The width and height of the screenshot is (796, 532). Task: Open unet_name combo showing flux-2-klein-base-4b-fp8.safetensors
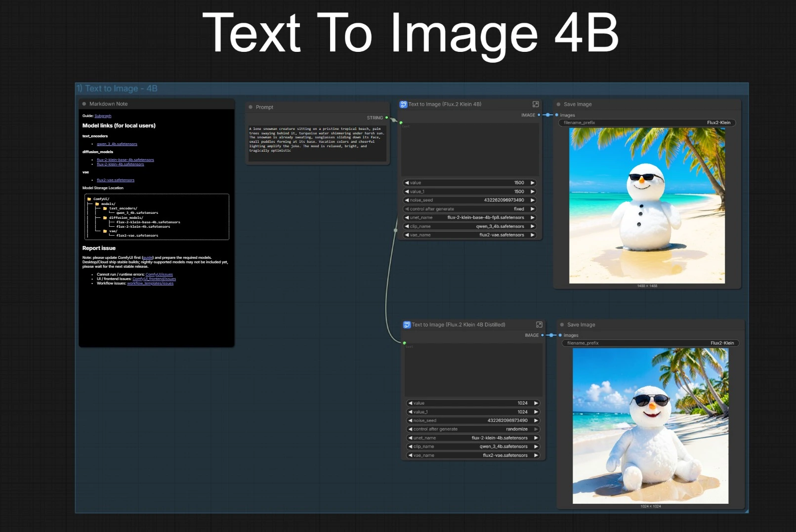[469, 217]
